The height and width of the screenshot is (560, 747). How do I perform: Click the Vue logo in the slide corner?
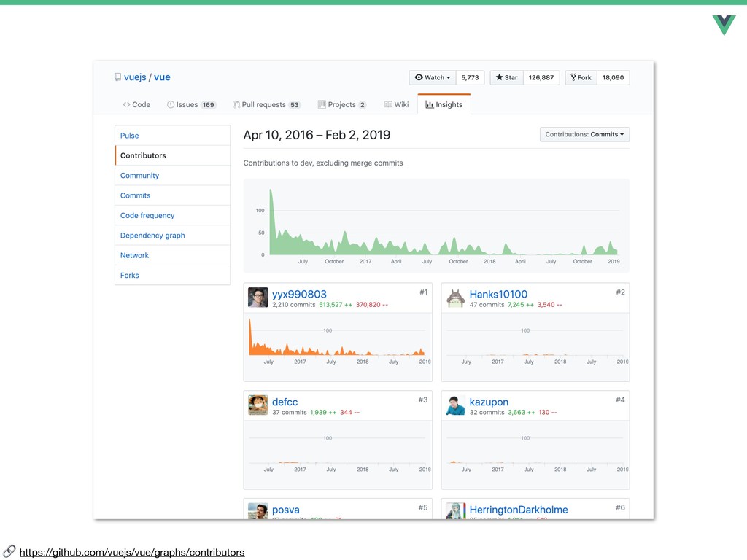point(724,25)
